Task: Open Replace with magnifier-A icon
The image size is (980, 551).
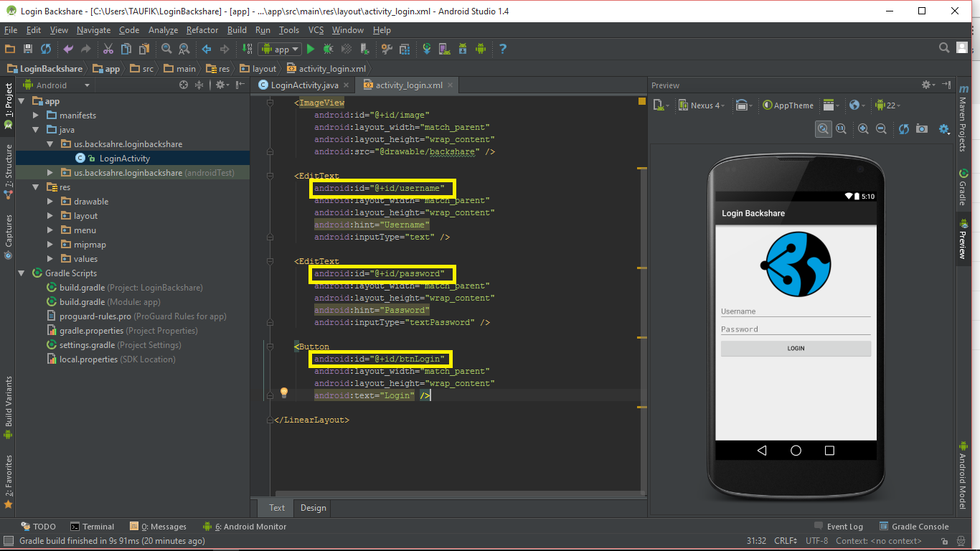Action: point(184,49)
